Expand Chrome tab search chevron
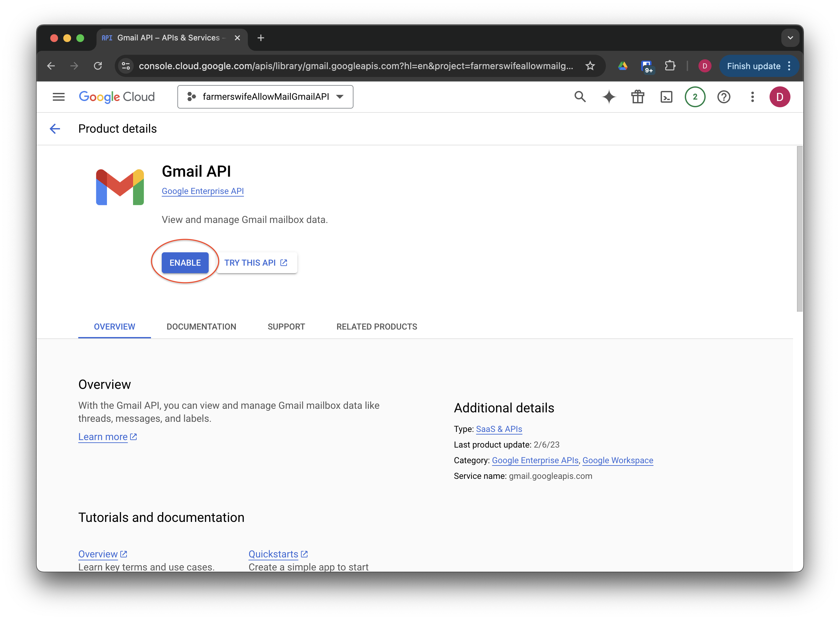 [790, 38]
